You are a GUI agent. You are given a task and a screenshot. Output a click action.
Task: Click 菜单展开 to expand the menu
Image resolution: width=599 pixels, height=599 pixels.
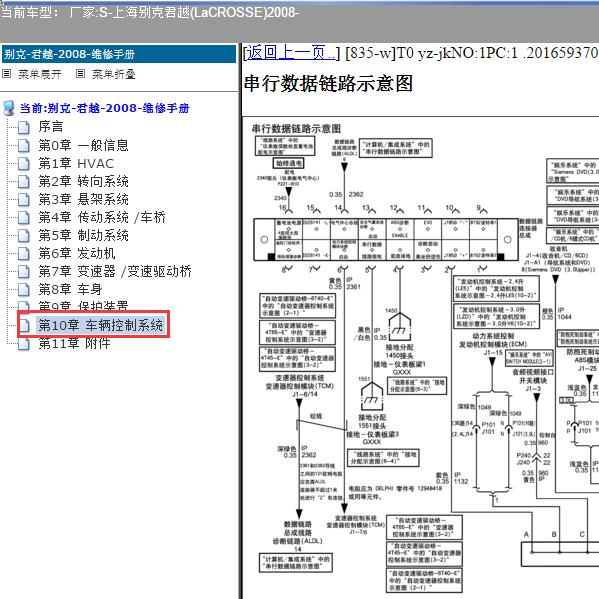pos(40,74)
